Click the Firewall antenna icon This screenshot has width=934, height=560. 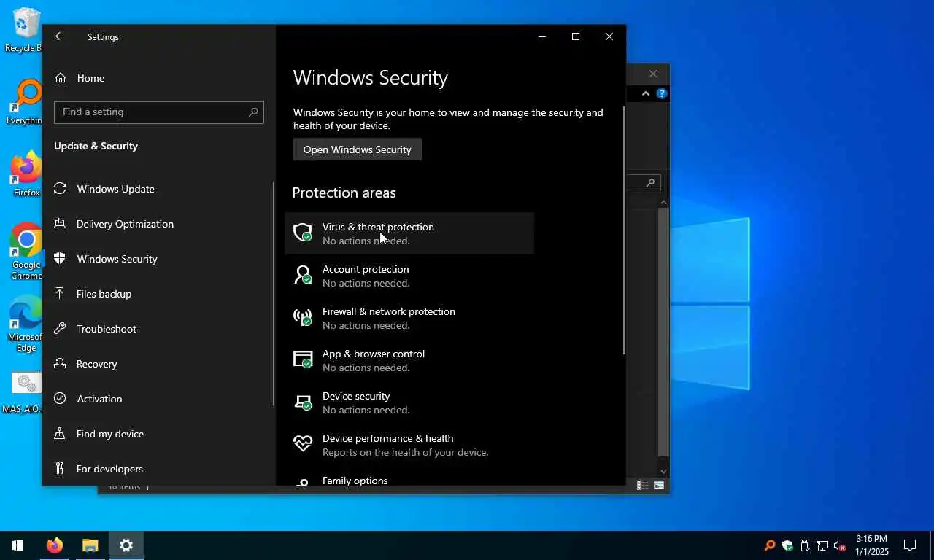click(302, 317)
